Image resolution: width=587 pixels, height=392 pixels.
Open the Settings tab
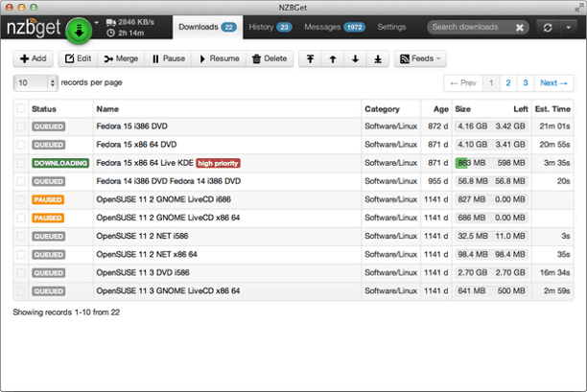point(391,27)
